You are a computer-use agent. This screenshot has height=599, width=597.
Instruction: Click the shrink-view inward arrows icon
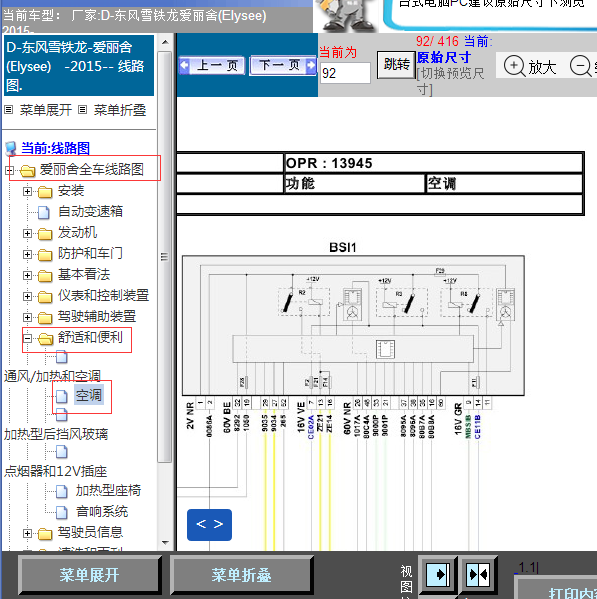point(478,574)
